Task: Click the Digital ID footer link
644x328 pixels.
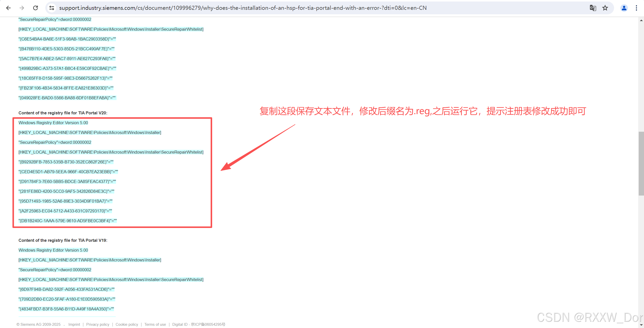Action: tap(199, 324)
